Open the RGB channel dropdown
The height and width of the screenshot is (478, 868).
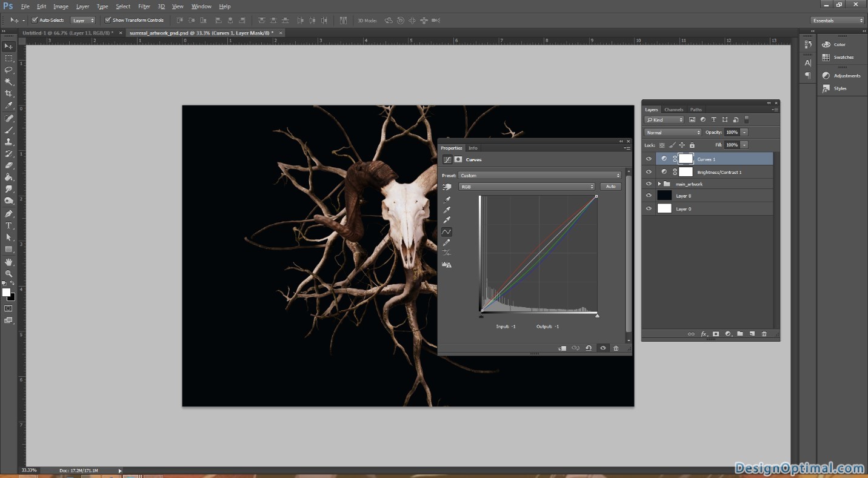(x=527, y=187)
